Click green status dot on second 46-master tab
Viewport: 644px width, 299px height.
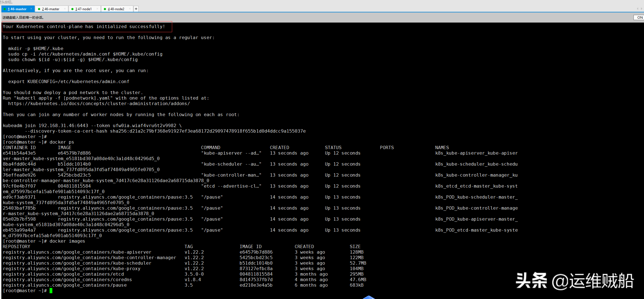coord(39,9)
